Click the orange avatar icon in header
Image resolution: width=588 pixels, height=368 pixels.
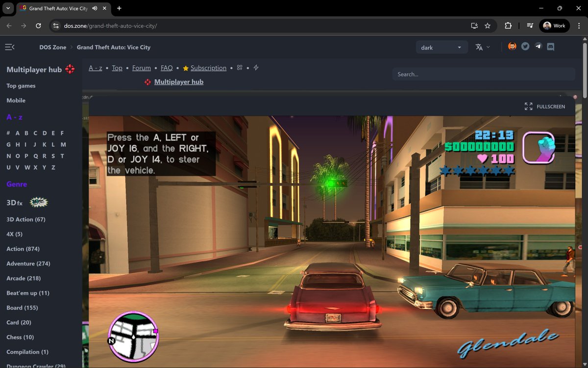click(512, 47)
